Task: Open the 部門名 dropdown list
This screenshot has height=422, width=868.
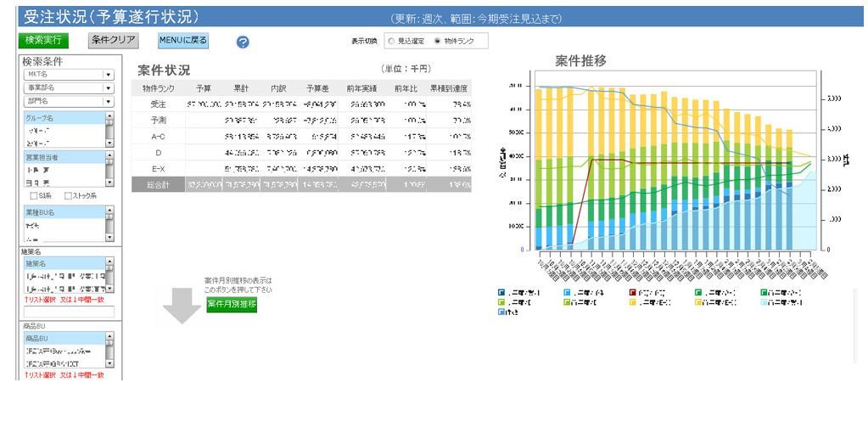Action: coord(108,101)
